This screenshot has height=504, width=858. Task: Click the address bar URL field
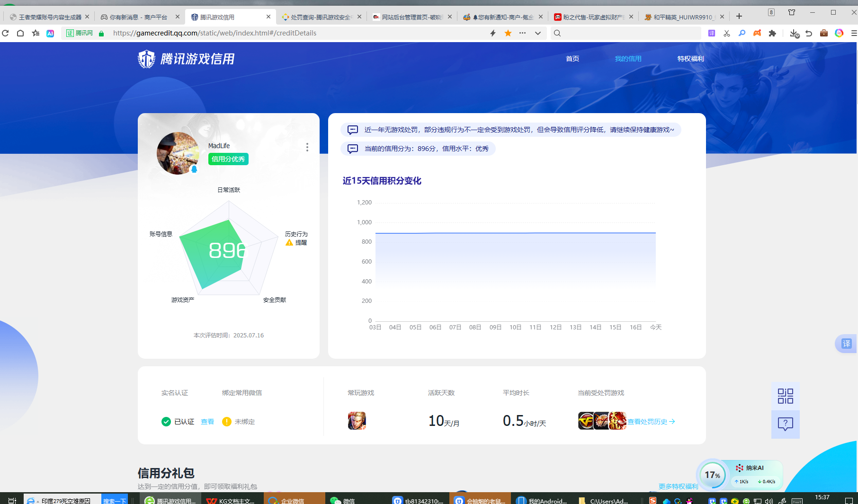click(298, 33)
